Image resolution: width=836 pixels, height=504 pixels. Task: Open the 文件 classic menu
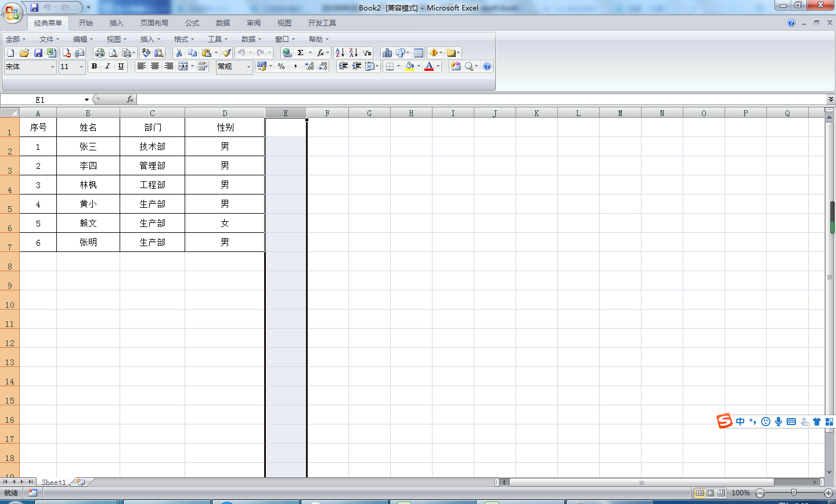coord(49,39)
